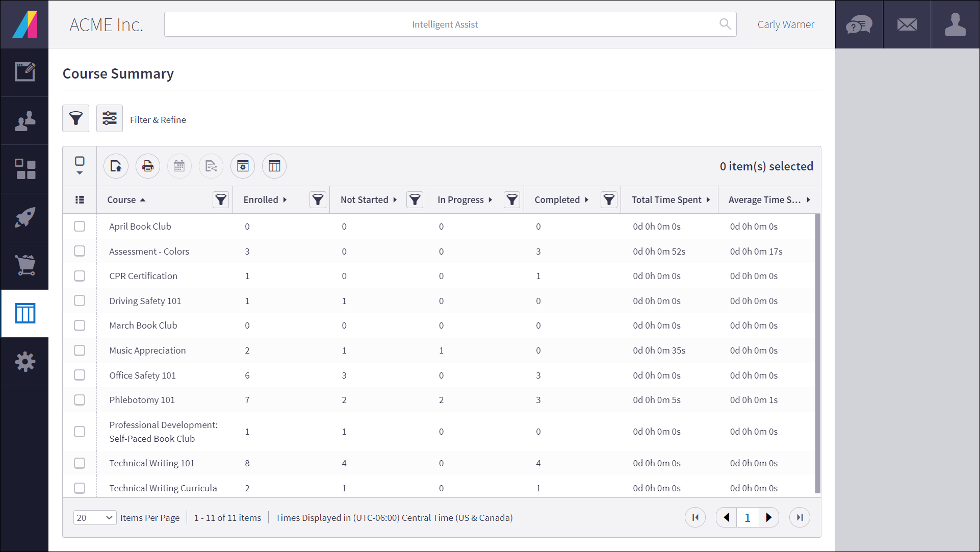Toggle the select-all checkbox above the table
The width and height of the screenshot is (980, 552).
pyautogui.click(x=80, y=161)
